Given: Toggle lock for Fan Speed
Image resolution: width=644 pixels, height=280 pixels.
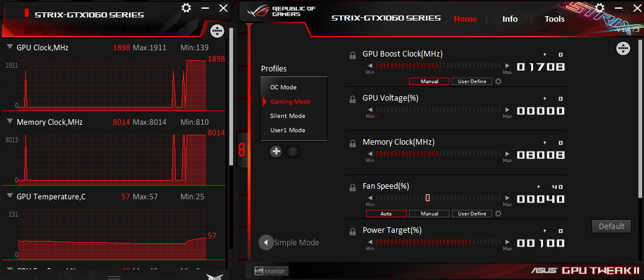Looking at the screenshot, I should click(x=353, y=187).
